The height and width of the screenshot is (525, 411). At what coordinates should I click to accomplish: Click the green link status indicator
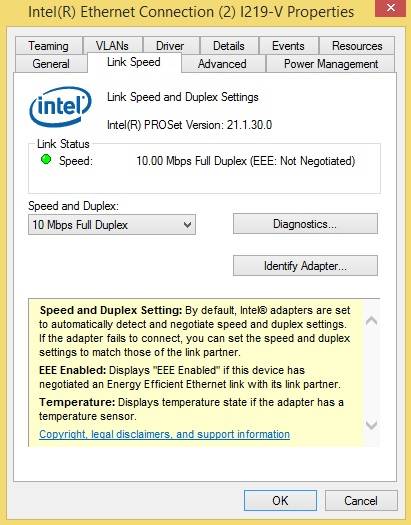(46, 159)
